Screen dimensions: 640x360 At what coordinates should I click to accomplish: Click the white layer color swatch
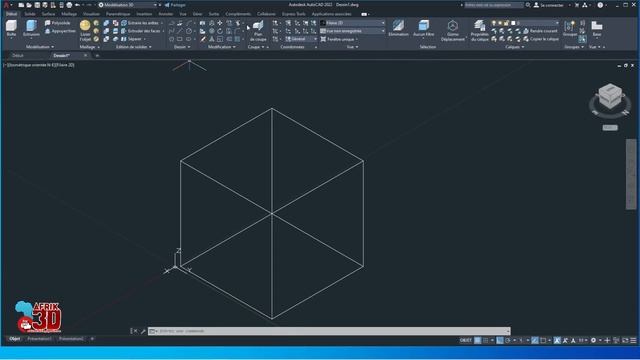pyautogui.click(x=513, y=23)
